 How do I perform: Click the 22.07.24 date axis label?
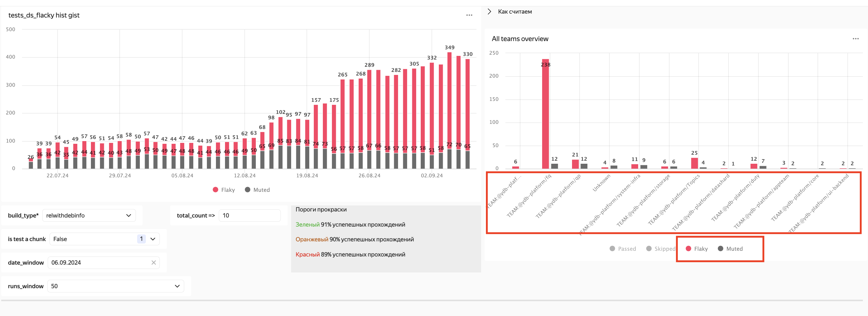pyautogui.click(x=57, y=176)
